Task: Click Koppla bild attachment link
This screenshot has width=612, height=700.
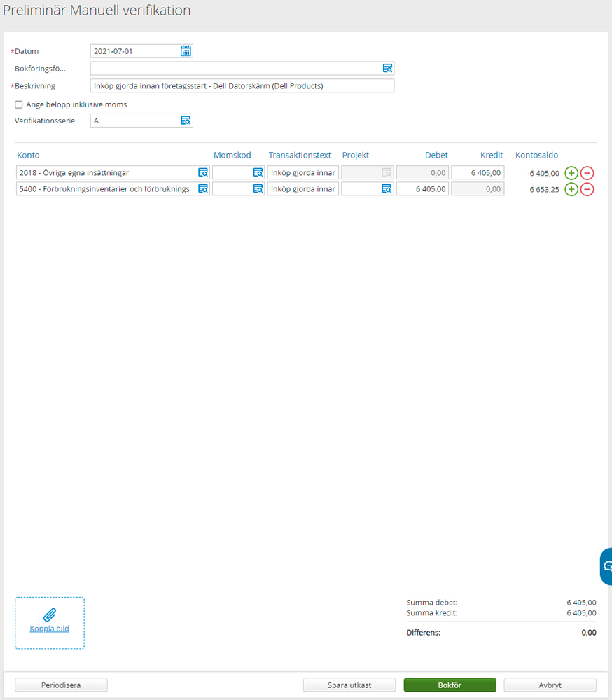Action: (49, 629)
